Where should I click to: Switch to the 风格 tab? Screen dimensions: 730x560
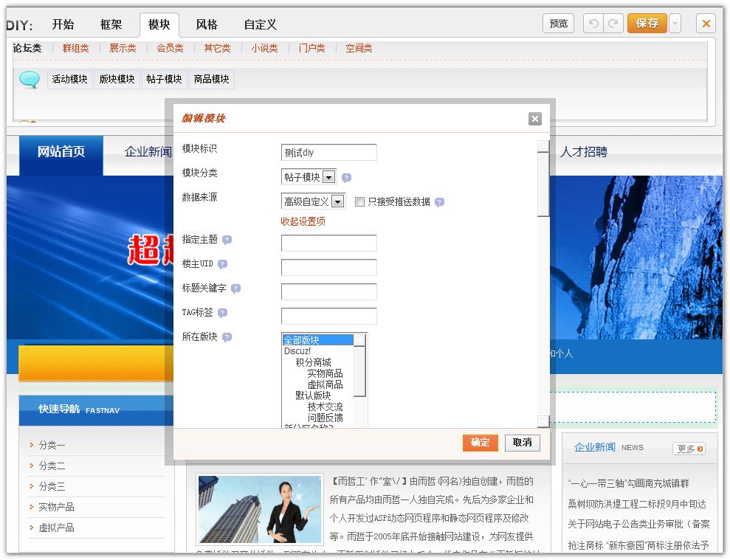(207, 24)
